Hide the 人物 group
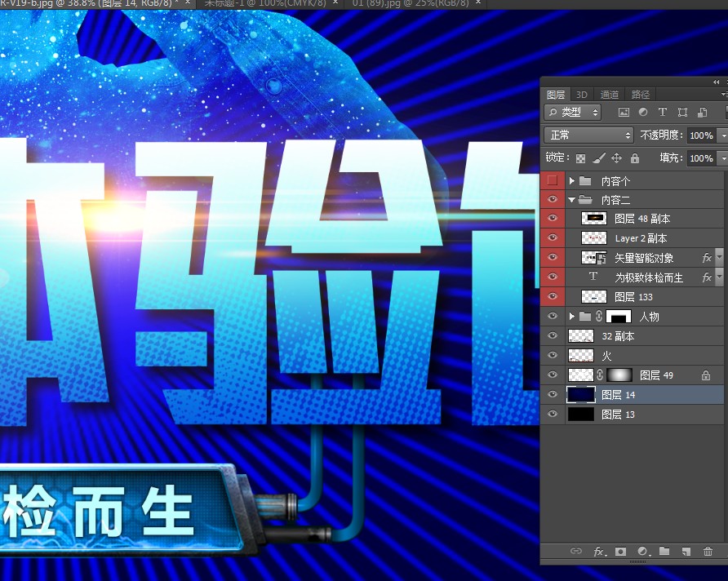Image resolution: width=728 pixels, height=581 pixels. pyautogui.click(x=552, y=316)
